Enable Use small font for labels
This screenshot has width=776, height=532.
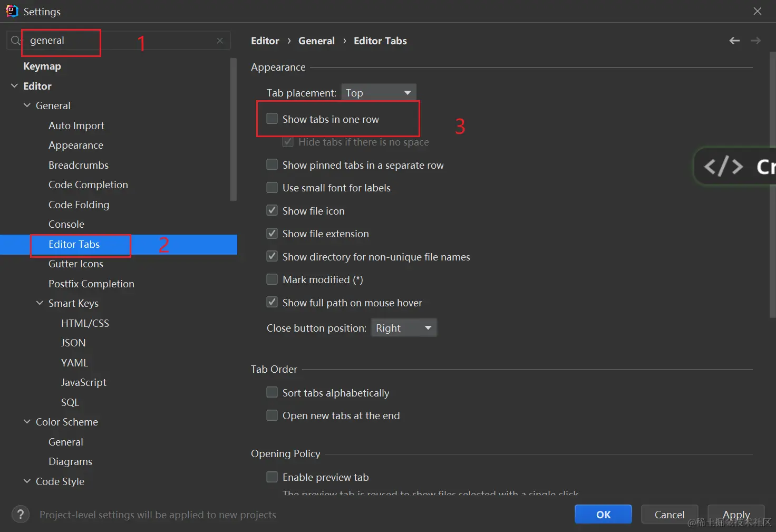[x=272, y=187]
